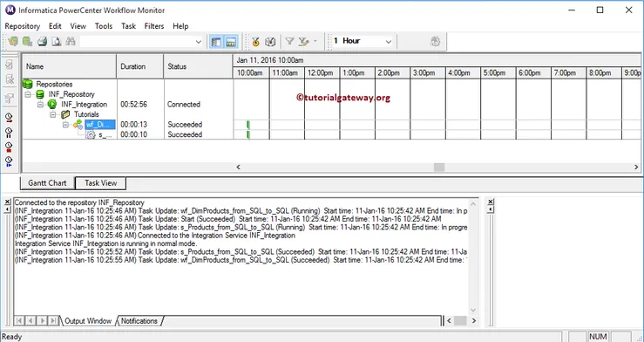
Task: Close the right-side empty pane with its X
Action: (490, 202)
